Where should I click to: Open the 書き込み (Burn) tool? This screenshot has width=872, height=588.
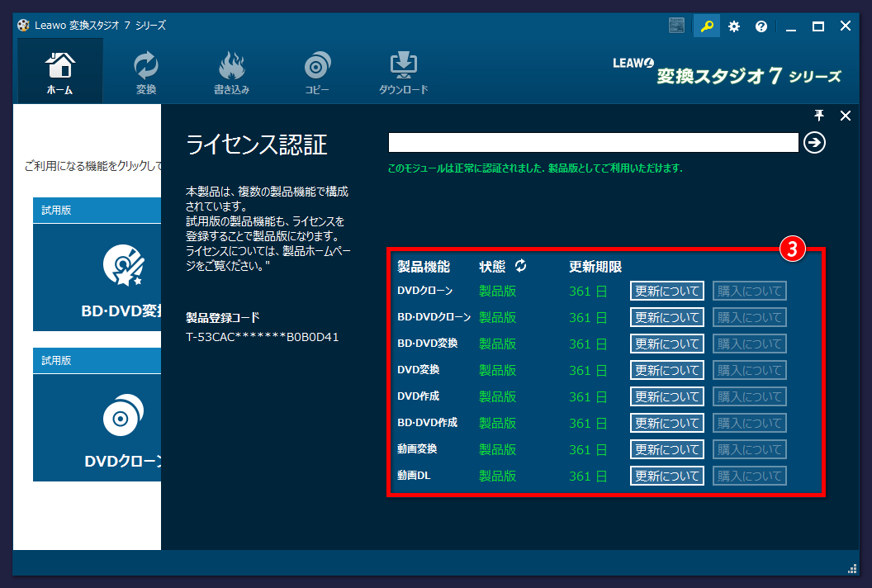(231, 70)
